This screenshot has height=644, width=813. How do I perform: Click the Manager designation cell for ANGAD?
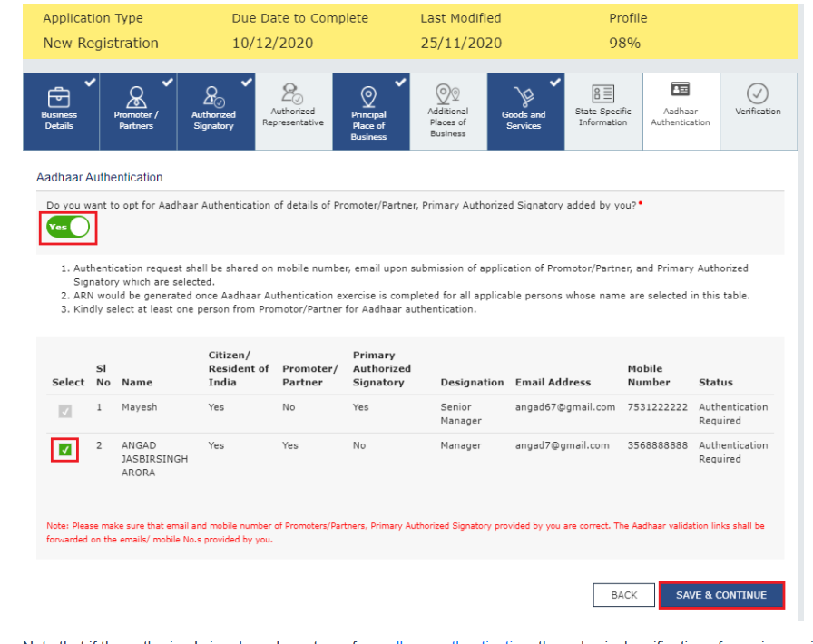(461, 446)
